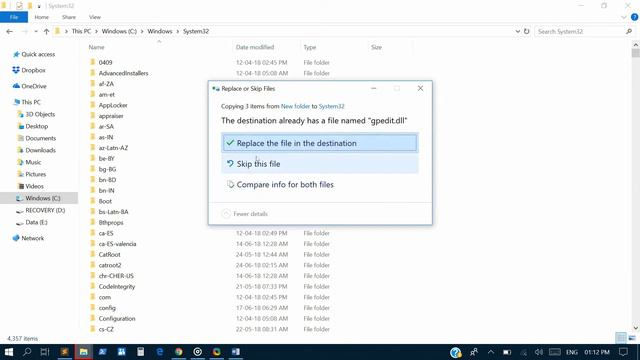Go up one folder level arrow

(x=46, y=31)
